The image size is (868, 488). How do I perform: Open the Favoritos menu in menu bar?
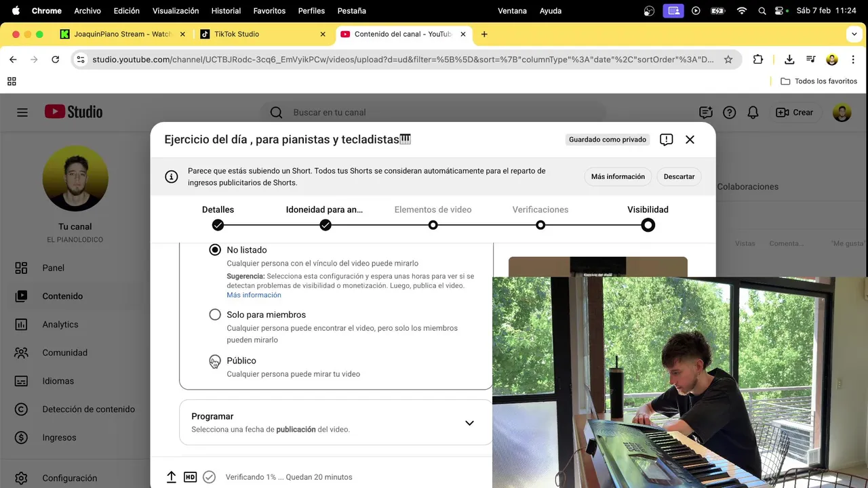(x=269, y=11)
